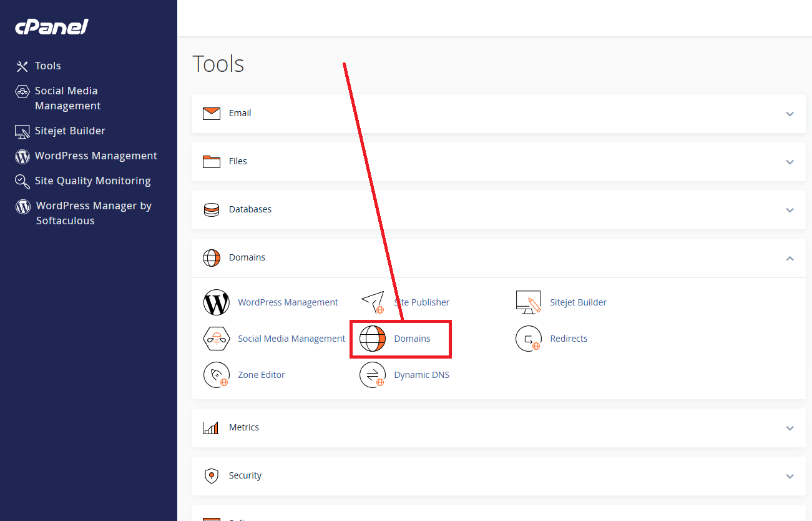812x521 pixels.
Task: Open the Site Publisher link
Action: tap(421, 302)
